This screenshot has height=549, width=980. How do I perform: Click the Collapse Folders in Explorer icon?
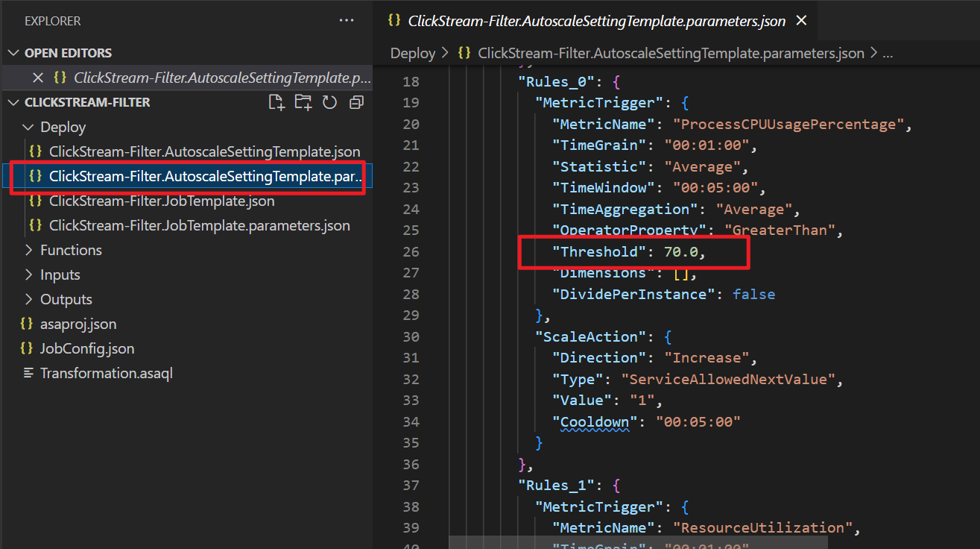coord(355,102)
